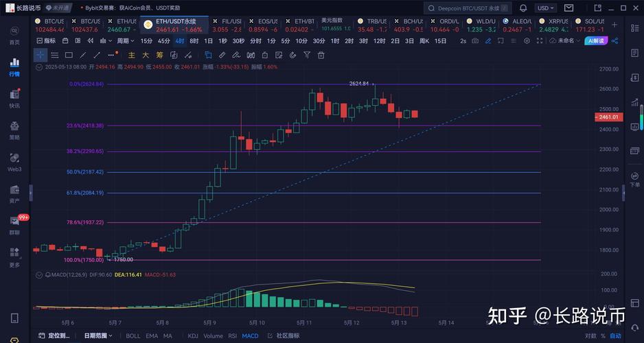Viewport: 644px width, 343px height.
Task: Open the USD currency dropdown
Action: pyautogui.click(x=545, y=8)
